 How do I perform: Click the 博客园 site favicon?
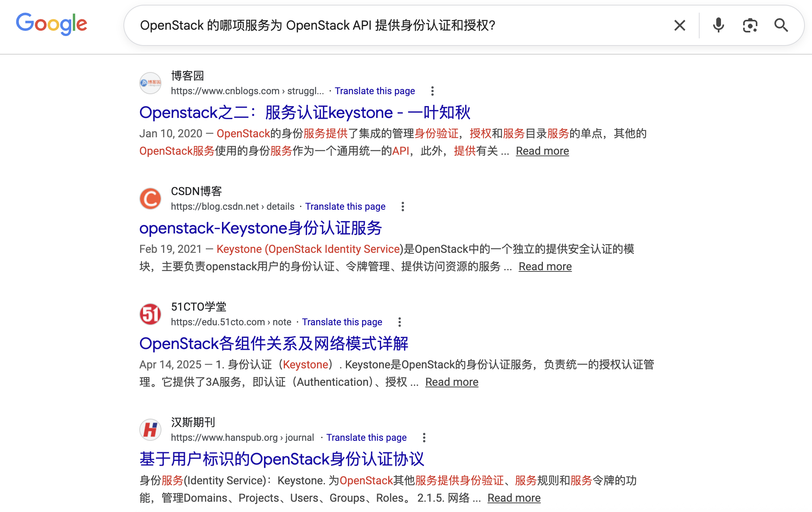150,83
